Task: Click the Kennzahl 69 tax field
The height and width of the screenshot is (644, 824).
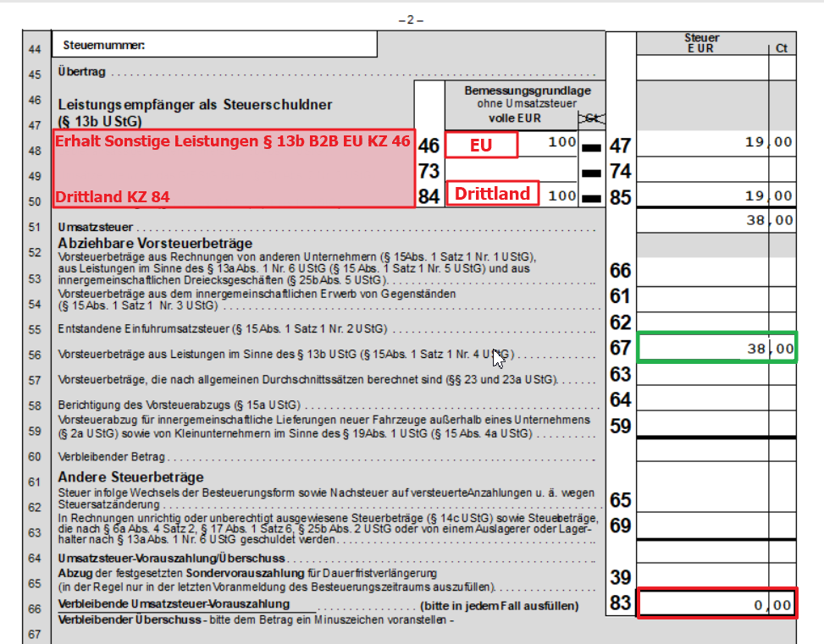Action: point(716,526)
